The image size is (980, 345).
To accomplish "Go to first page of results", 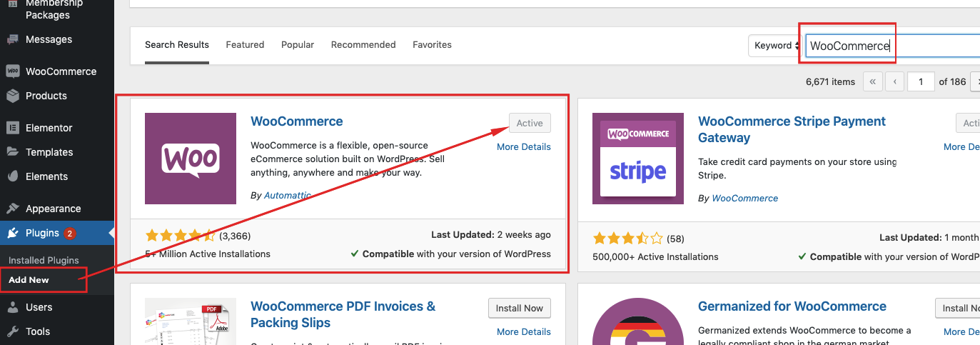I will pyautogui.click(x=873, y=81).
